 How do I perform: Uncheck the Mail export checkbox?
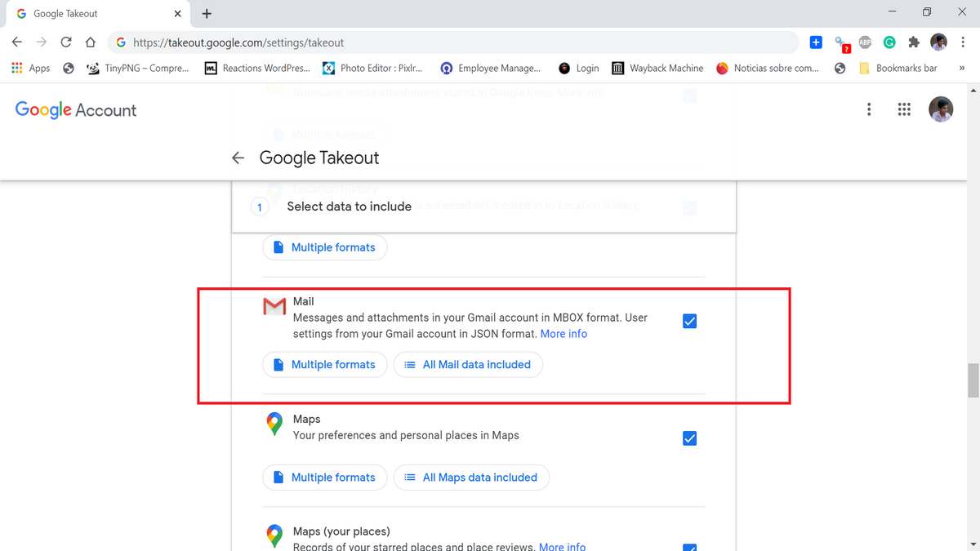click(689, 322)
